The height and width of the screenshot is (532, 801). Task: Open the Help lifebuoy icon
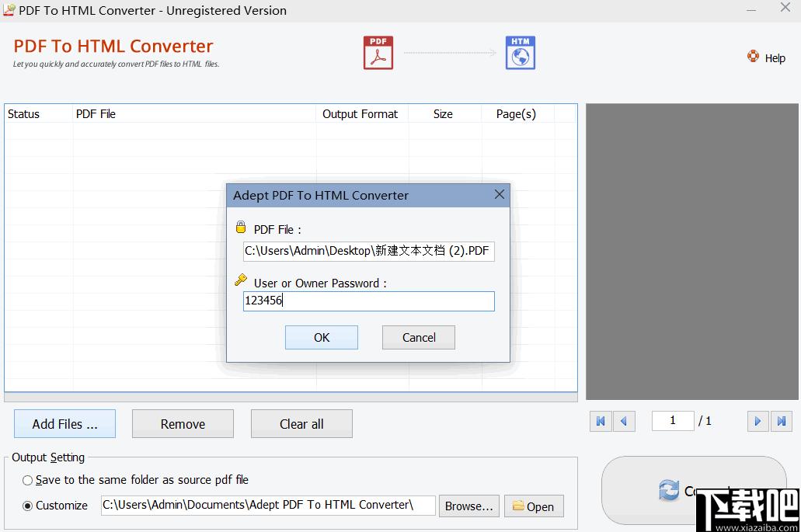coord(753,56)
